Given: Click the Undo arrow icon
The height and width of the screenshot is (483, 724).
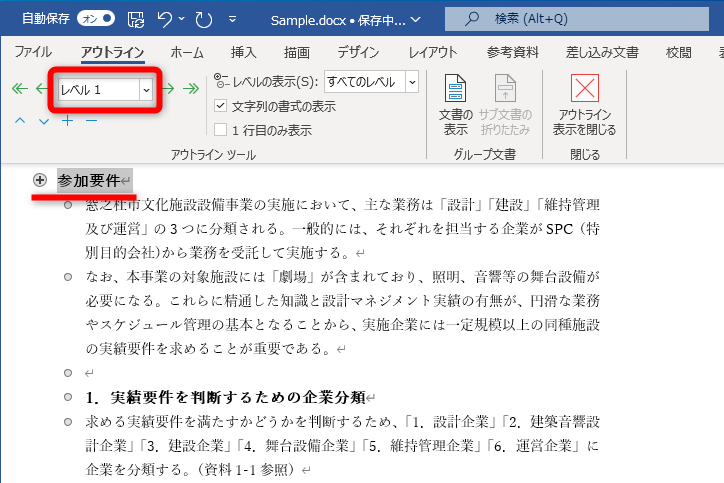Looking at the screenshot, I should tap(164, 19).
